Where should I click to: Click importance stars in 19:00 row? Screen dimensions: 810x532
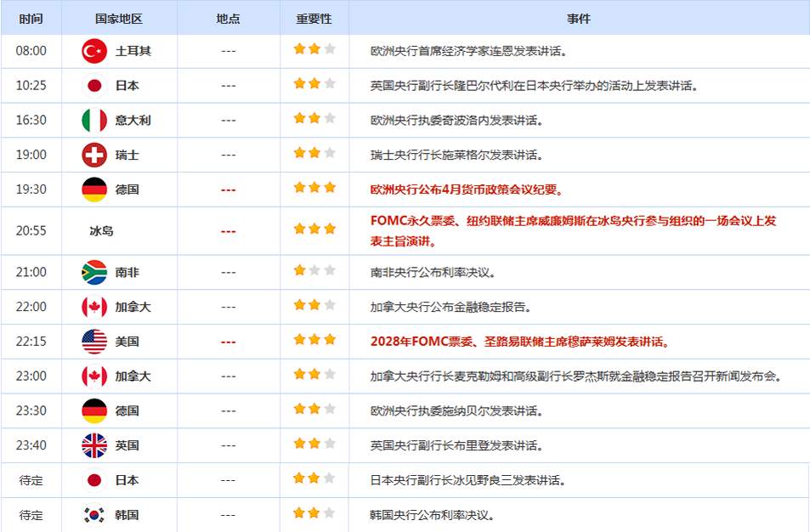tap(314, 153)
